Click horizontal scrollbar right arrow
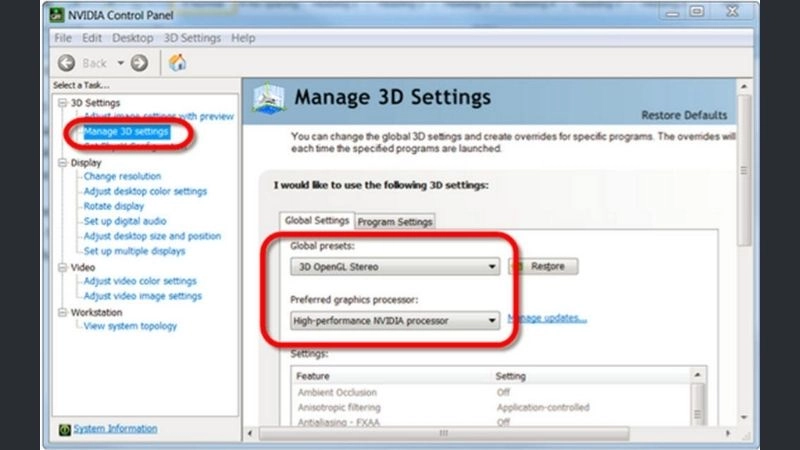 pyautogui.click(x=728, y=434)
